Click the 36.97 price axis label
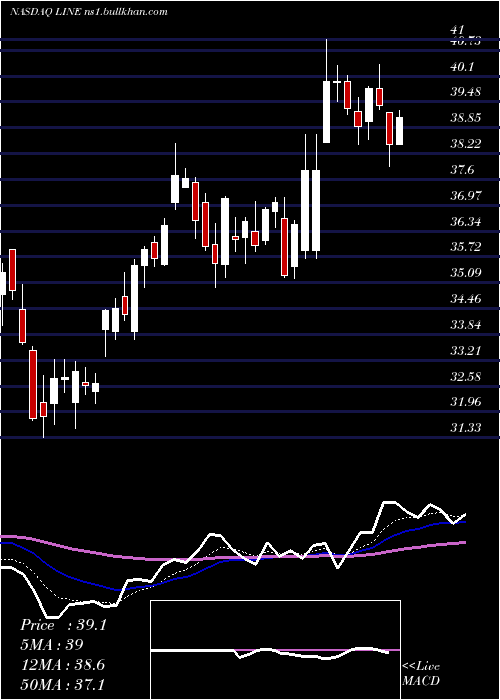The height and width of the screenshot is (700, 500). pyautogui.click(x=466, y=196)
